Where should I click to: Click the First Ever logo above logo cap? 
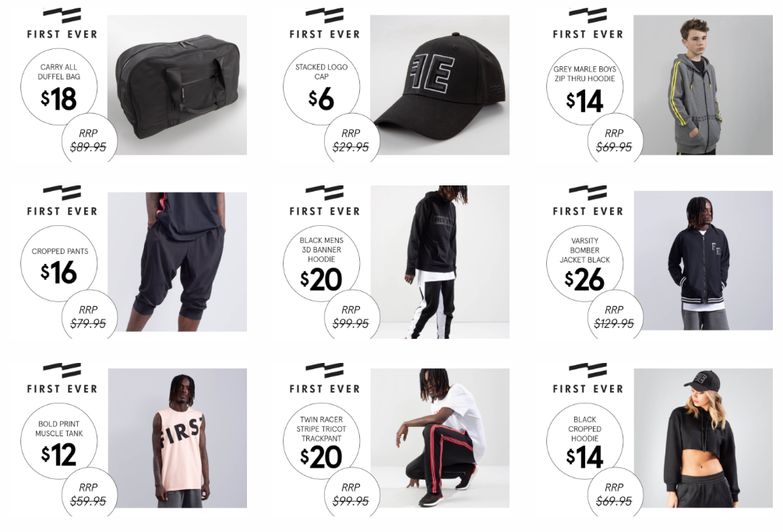tap(325, 23)
